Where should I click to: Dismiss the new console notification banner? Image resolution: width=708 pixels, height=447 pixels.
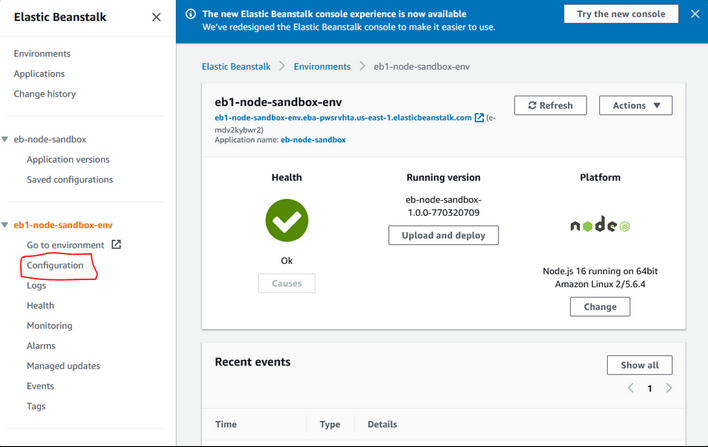pos(693,14)
